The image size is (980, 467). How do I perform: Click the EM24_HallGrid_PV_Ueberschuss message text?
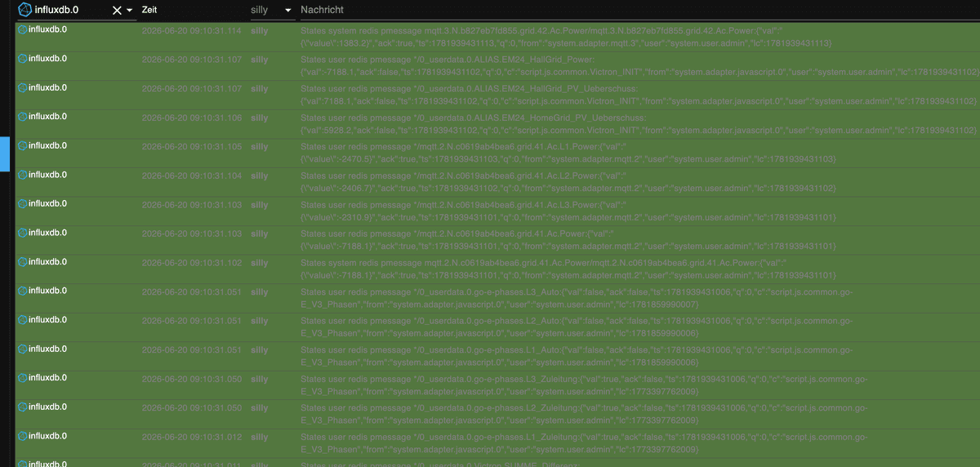640,94
